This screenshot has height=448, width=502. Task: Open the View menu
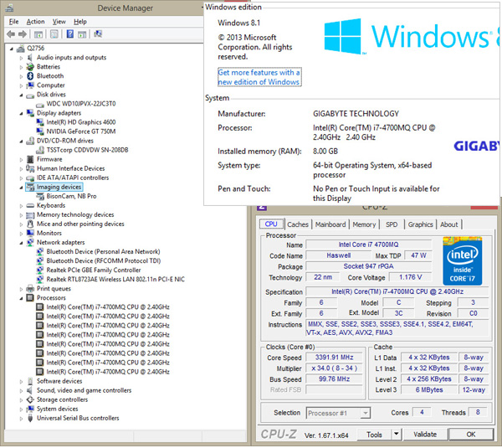coord(59,22)
